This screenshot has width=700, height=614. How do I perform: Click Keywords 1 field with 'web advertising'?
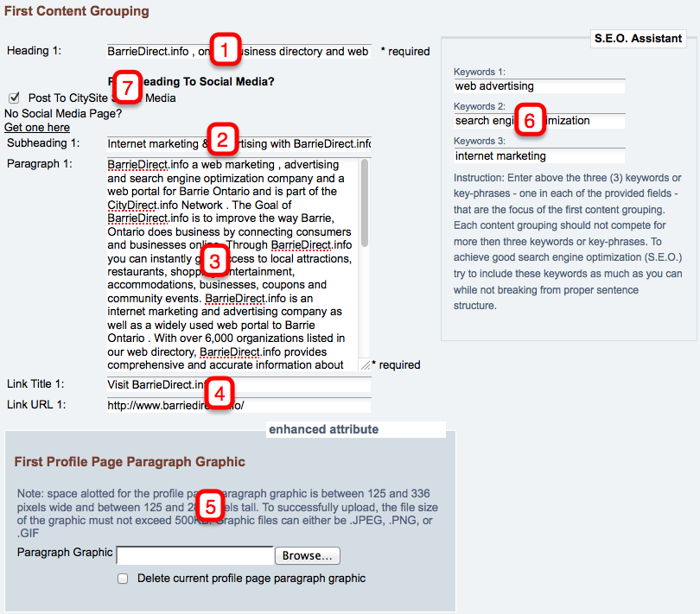click(539, 86)
